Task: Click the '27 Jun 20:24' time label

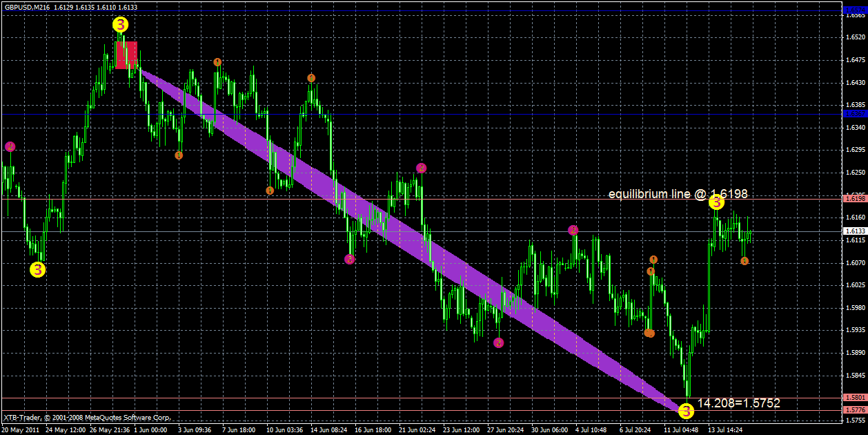Action: (x=504, y=429)
